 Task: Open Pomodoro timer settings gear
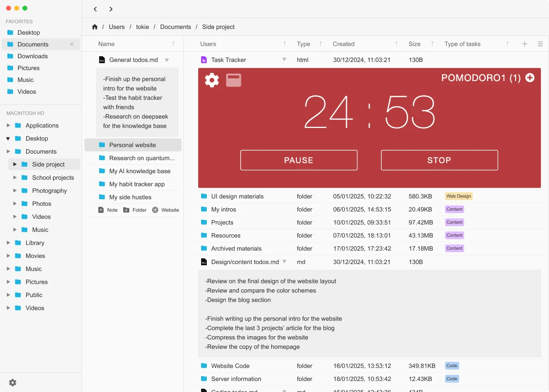point(212,80)
